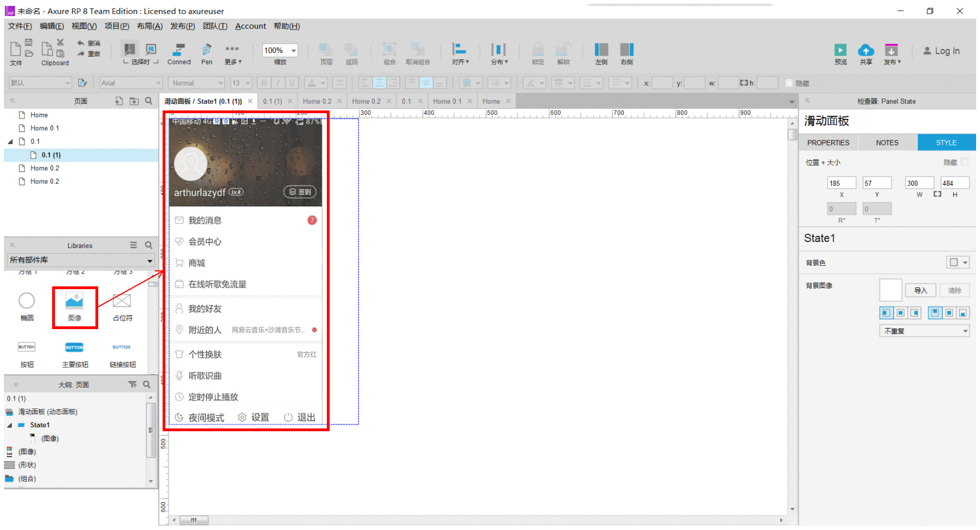Select the Image (图像) widget in Libraries
The height and width of the screenshot is (530, 980).
[x=74, y=307]
